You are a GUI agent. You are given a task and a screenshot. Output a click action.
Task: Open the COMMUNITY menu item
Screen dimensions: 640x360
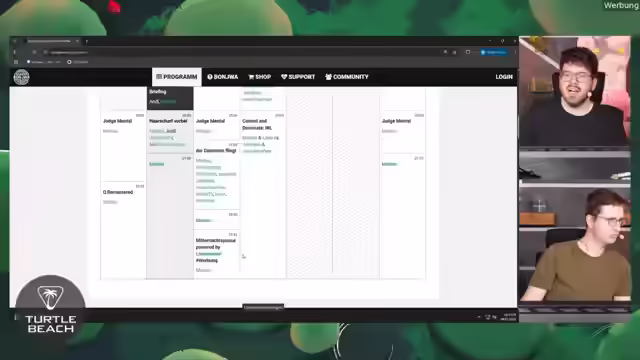347,77
